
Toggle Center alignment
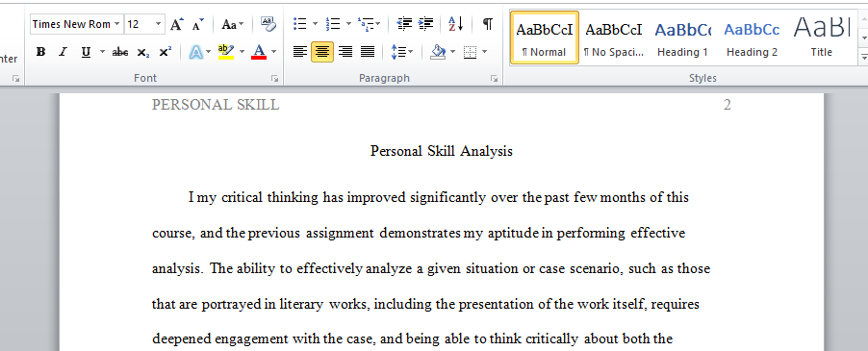coord(322,53)
